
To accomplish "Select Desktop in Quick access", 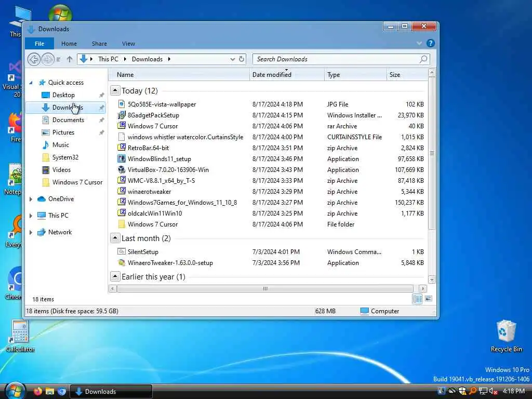I will (63, 95).
